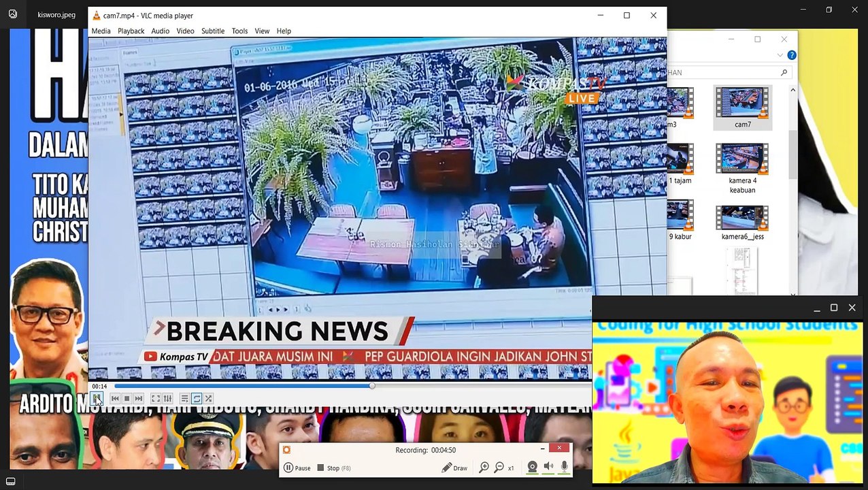Open the Video menu
Screen dimensions: 868x490
(x=185, y=31)
